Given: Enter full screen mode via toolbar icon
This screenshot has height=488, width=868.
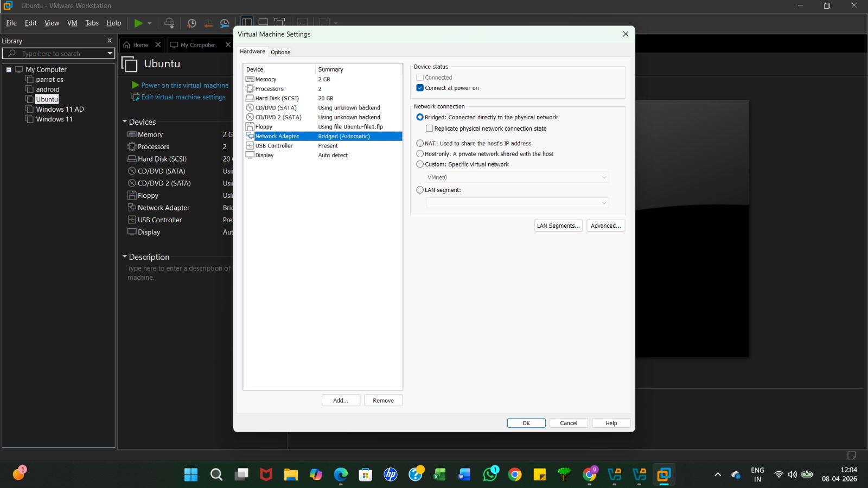Looking at the screenshot, I should (280, 23).
